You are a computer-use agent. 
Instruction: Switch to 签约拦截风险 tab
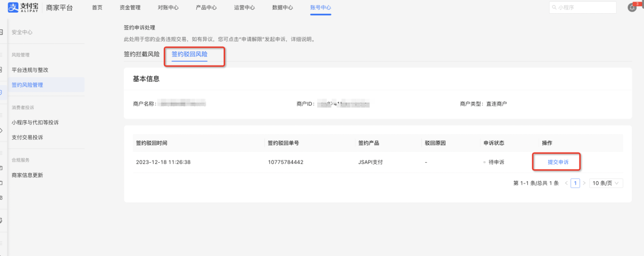tap(142, 54)
